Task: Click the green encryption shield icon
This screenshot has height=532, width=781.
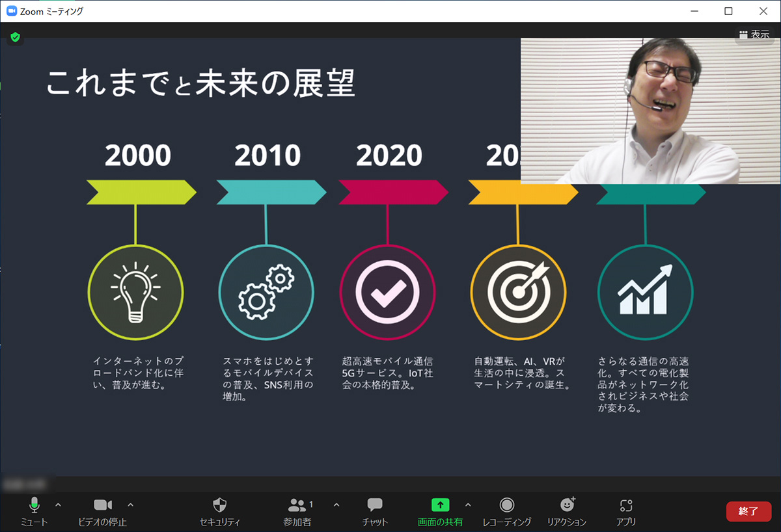Action: 16,37
